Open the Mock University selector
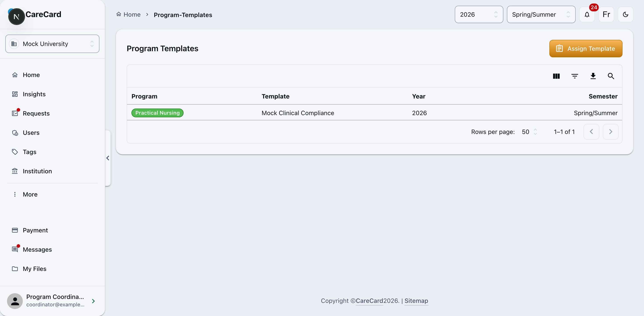This screenshot has width=644, height=316. pyautogui.click(x=52, y=44)
